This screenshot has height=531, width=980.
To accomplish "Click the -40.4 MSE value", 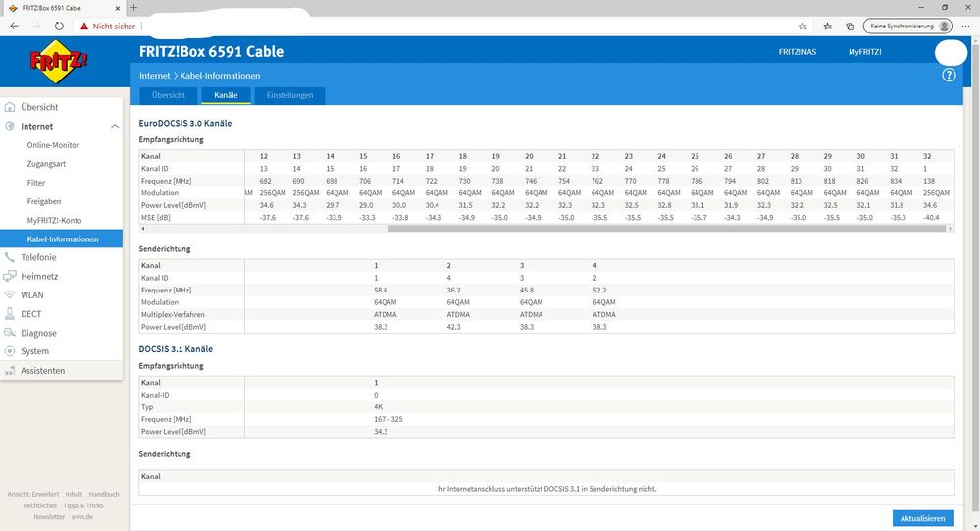I will tap(931, 218).
